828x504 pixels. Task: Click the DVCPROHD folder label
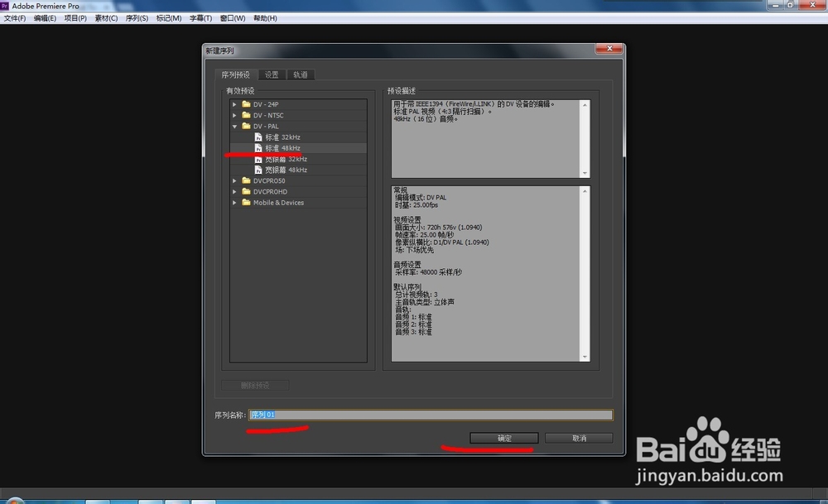tap(271, 191)
